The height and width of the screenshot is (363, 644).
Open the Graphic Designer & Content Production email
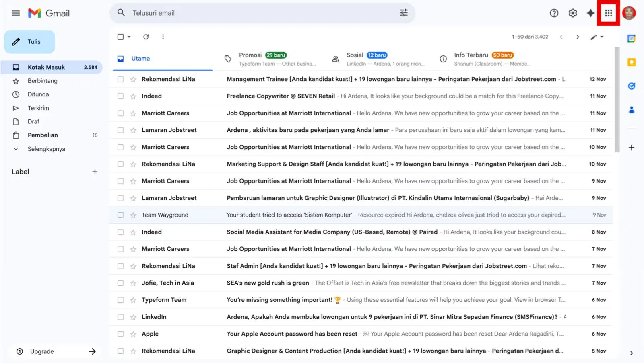tap(361, 351)
